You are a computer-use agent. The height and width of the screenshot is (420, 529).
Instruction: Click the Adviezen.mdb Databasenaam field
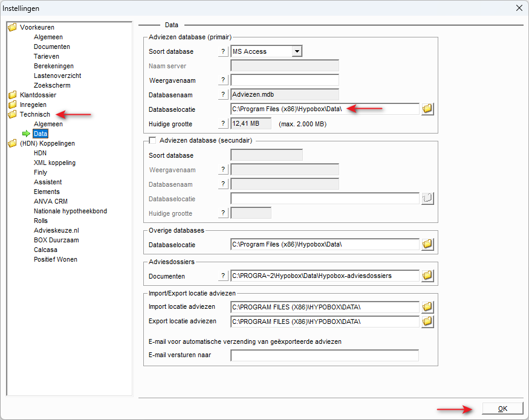point(285,94)
